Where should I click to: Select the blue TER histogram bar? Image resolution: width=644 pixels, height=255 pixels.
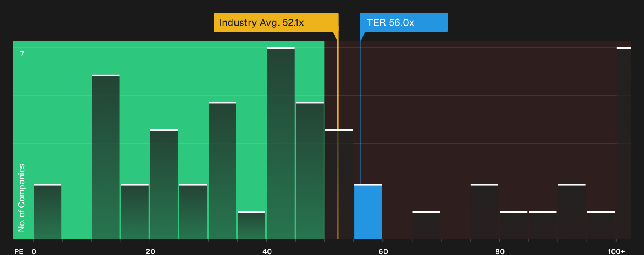[368, 211]
